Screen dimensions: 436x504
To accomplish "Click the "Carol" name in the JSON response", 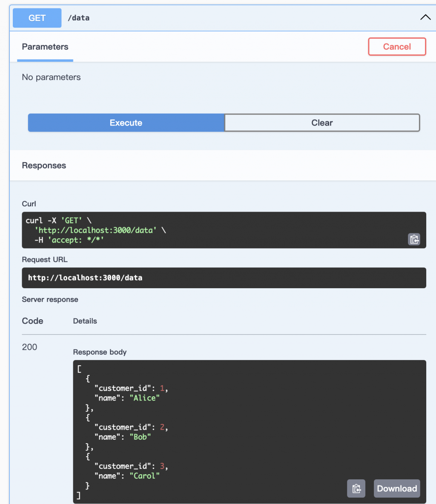I will [x=144, y=475].
